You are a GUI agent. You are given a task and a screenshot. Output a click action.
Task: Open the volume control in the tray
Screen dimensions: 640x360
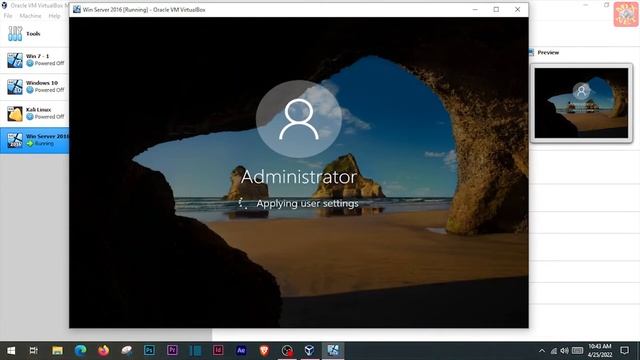(x=564, y=351)
